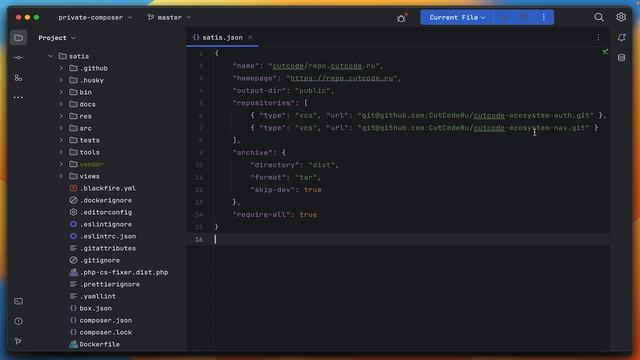Open the Current File run configuration dropdown

457,17
